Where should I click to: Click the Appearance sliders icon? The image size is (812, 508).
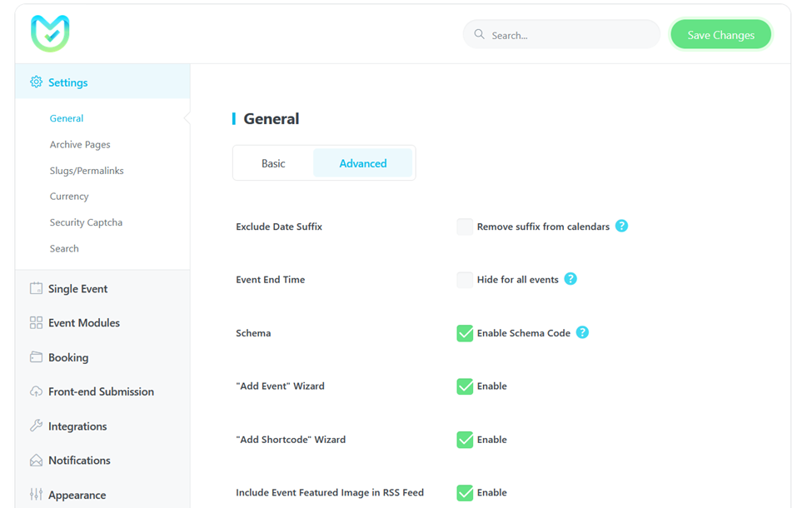[36, 495]
